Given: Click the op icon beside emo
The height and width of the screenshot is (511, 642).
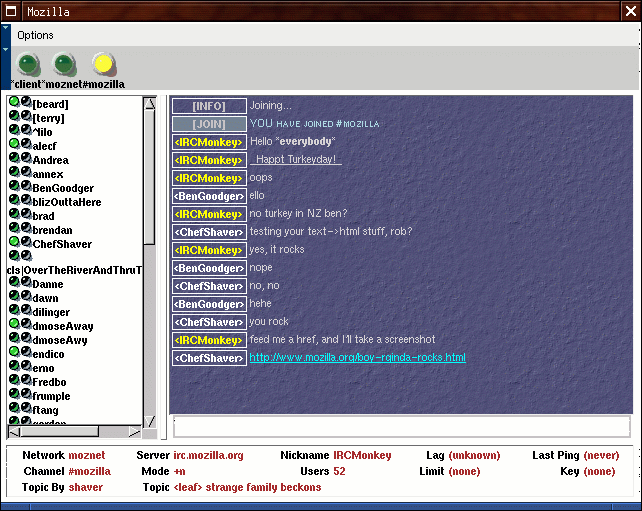Looking at the screenshot, I should pyautogui.click(x=14, y=366).
